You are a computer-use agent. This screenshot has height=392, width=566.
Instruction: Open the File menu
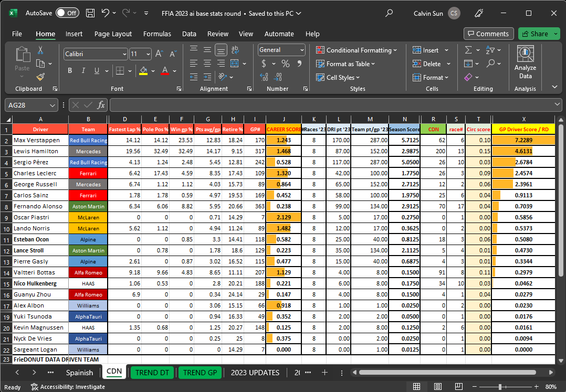click(17, 34)
